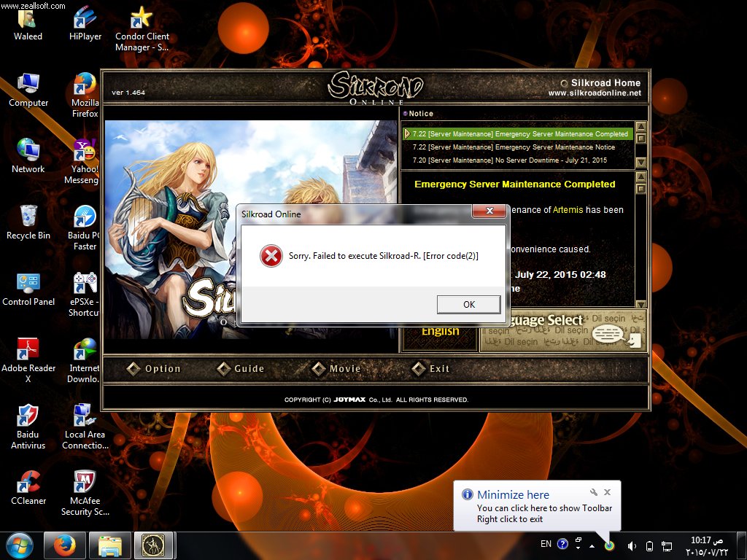The height and width of the screenshot is (560, 747).
Task: Open Windows Explorer from the taskbar
Action: 110,545
